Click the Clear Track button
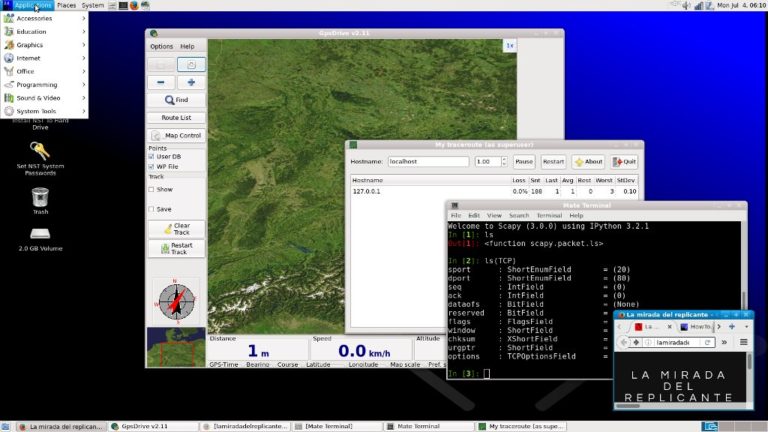 coord(176,229)
